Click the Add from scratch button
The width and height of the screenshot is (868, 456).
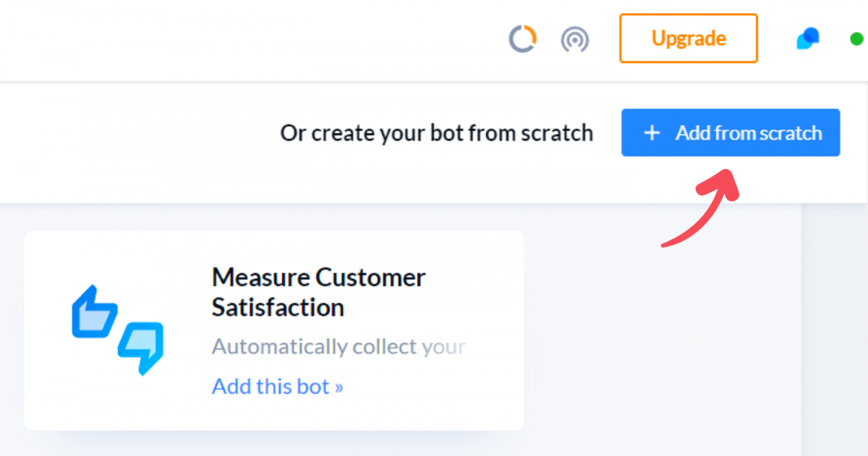point(731,132)
